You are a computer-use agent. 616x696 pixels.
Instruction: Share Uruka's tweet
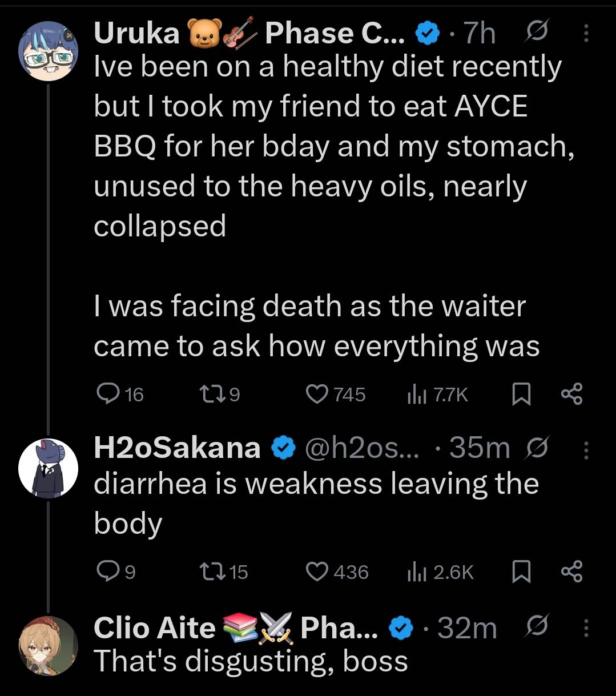click(x=571, y=395)
